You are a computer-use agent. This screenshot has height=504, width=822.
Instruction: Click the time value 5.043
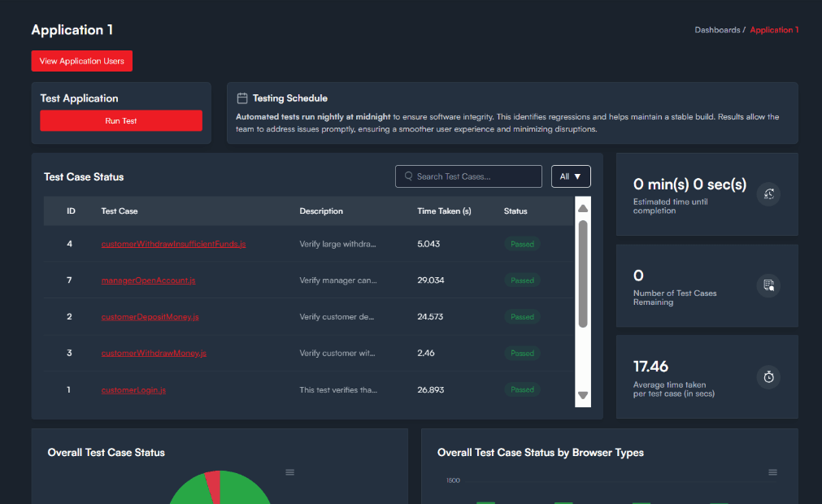[428, 244]
